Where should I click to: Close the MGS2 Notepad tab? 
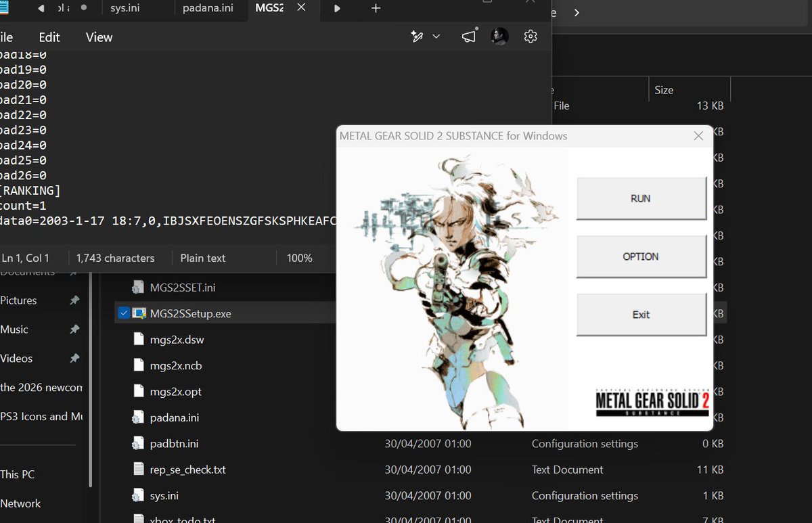click(301, 8)
